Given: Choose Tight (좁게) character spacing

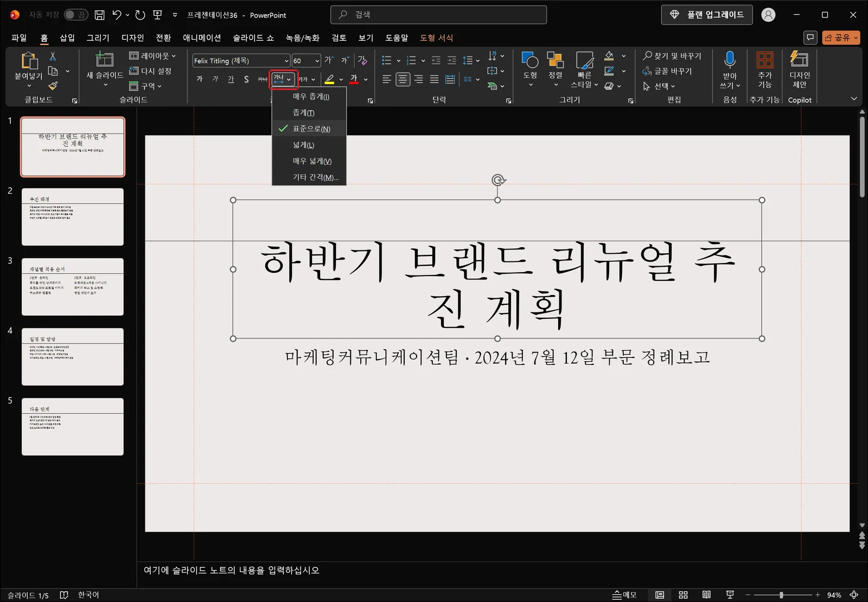Looking at the screenshot, I should pos(309,113).
